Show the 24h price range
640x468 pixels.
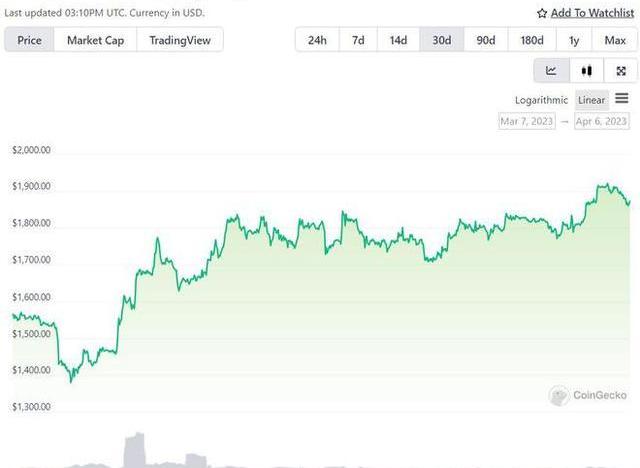(x=317, y=40)
